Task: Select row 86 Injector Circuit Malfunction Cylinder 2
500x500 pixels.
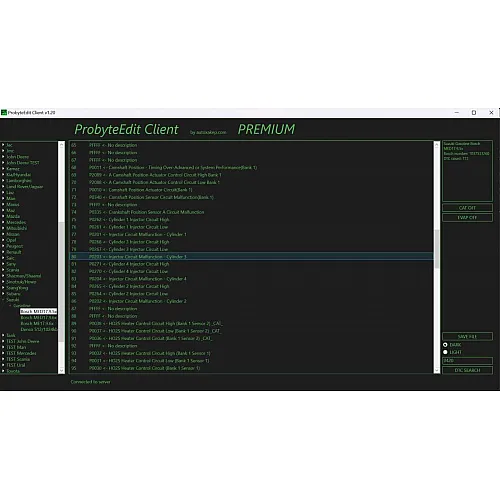Action: pos(251,301)
